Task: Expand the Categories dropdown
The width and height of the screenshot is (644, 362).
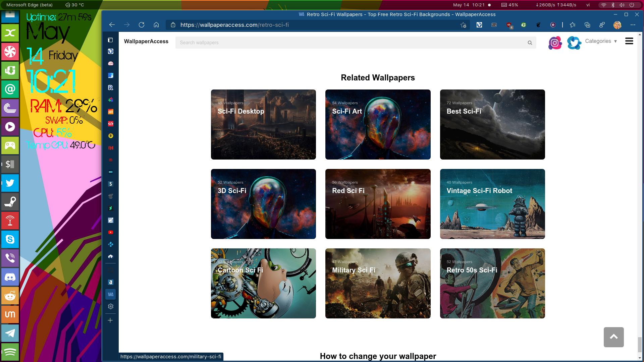Action: 601,41
